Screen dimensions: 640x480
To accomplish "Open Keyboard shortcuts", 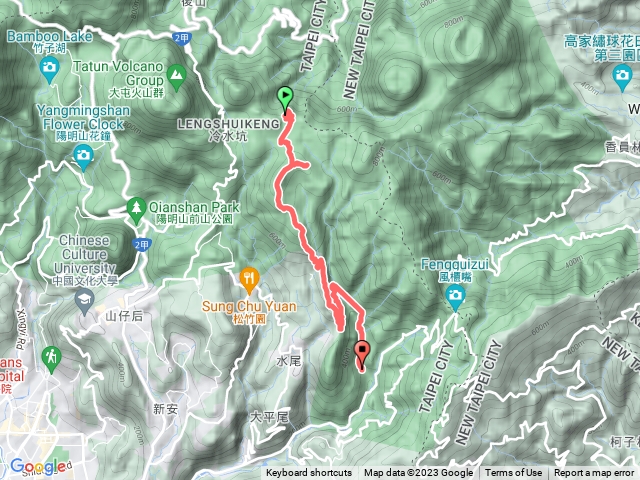I will point(309,473).
